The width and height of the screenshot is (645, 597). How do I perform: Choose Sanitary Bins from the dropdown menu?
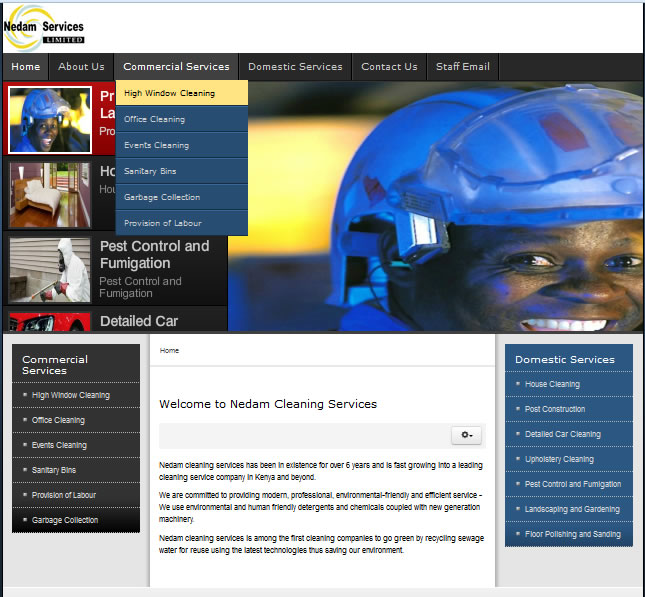click(x=182, y=171)
